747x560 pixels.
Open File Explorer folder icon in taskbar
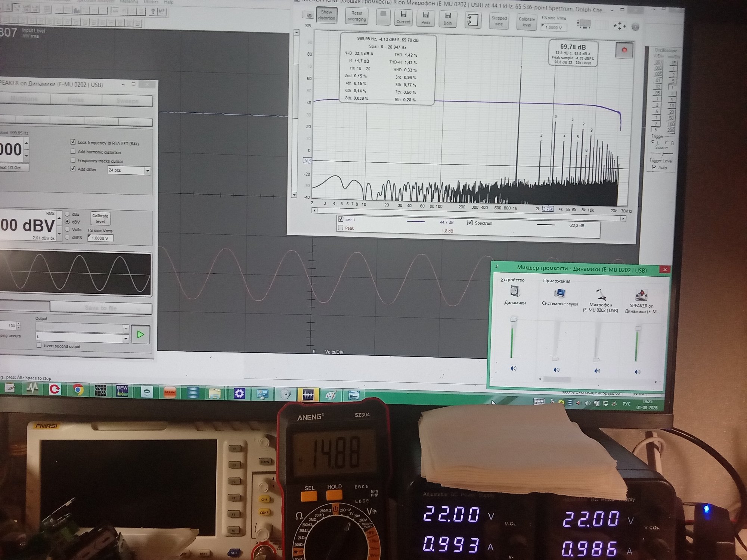(215, 393)
